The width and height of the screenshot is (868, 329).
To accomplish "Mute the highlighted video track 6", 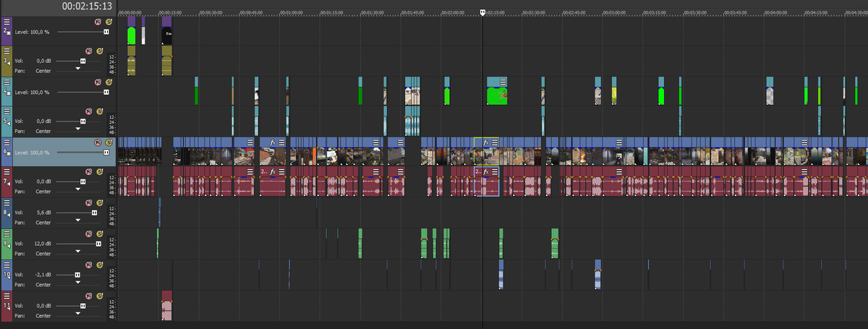I will click(98, 142).
